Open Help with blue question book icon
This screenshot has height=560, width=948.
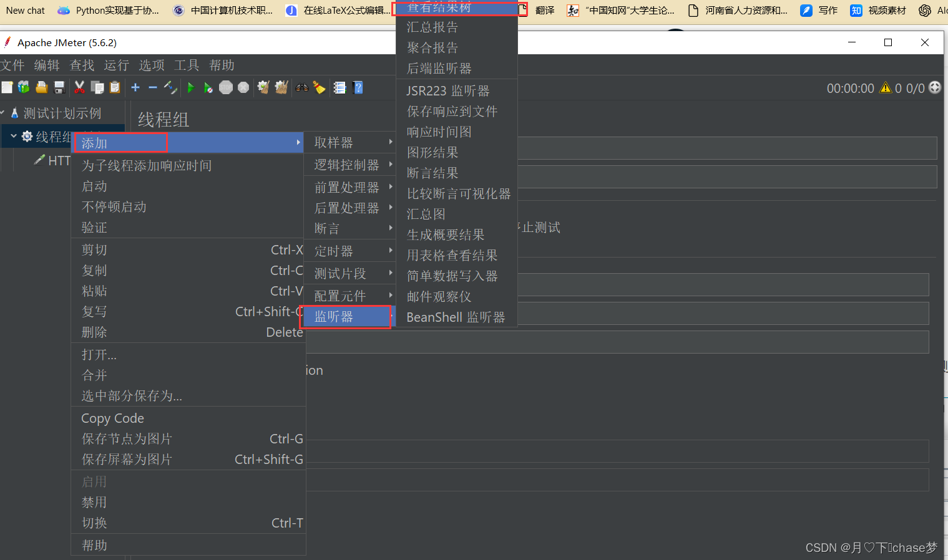tap(358, 87)
